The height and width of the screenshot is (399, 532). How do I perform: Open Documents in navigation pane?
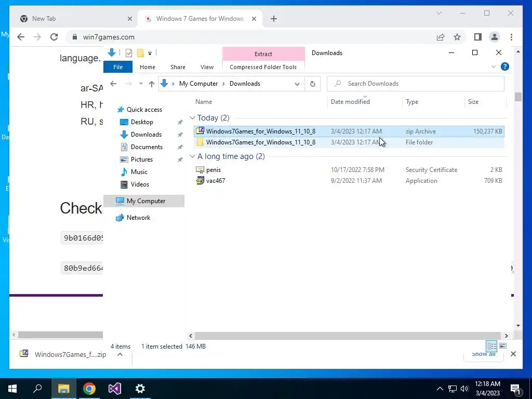(147, 147)
